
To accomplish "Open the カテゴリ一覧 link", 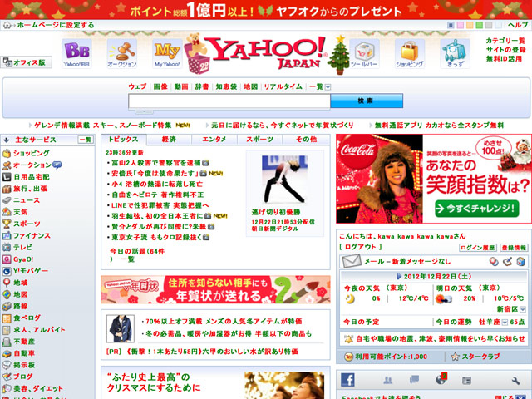I will (505, 41).
